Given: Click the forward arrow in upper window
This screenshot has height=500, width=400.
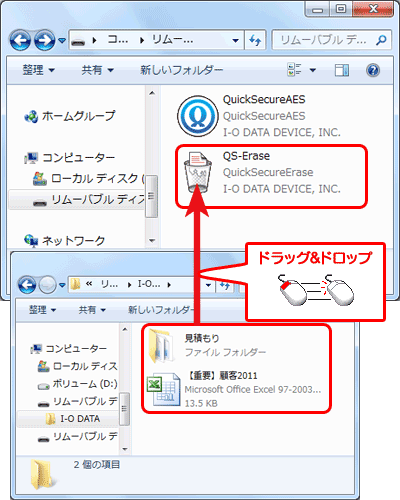Looking at the screenshot, I should click(x=45, y=40).
